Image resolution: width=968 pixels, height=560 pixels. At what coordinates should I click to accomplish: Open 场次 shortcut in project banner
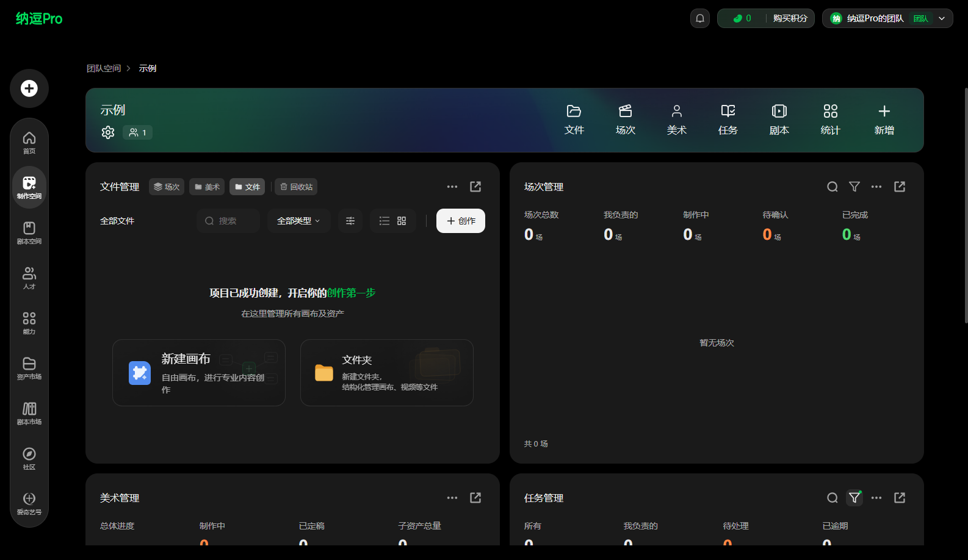pyautogui.click(x=626, y=120)
